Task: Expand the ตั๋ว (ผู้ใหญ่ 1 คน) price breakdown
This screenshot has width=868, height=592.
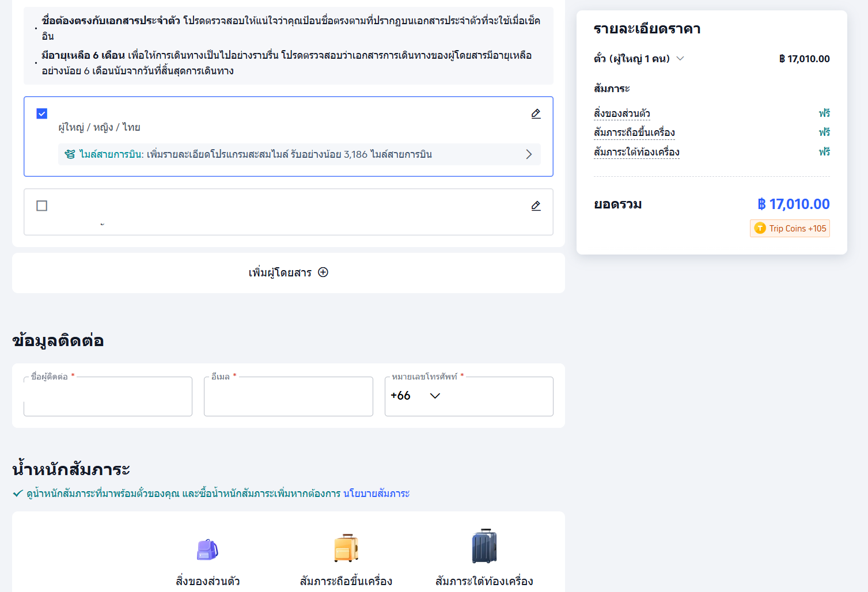Action: click(x=680, y=58)
